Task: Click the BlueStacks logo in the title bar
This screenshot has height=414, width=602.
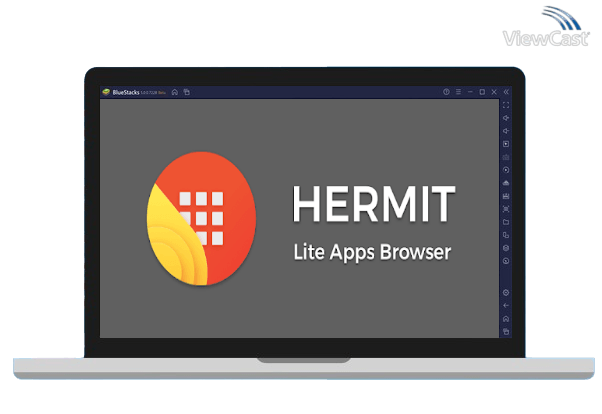Action: [x=106, y=92]
